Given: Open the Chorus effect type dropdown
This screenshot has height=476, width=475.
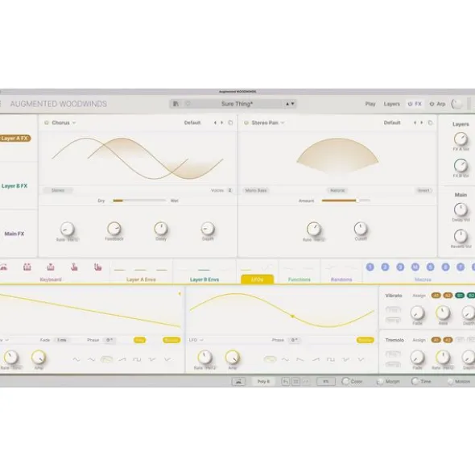Looking at the screenshot, I should (x=64, y=122).
